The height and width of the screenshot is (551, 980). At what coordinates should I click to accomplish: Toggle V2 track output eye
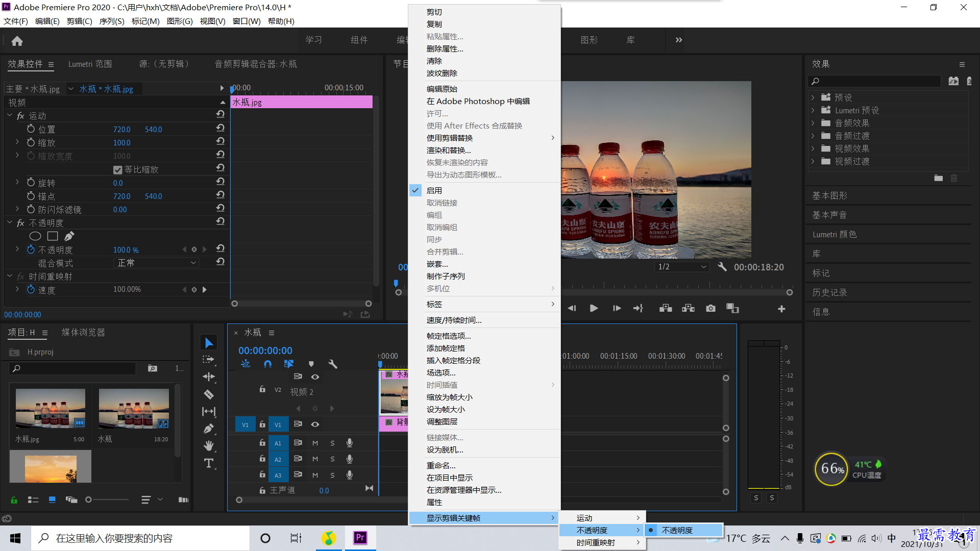click(x=315, y=377)
